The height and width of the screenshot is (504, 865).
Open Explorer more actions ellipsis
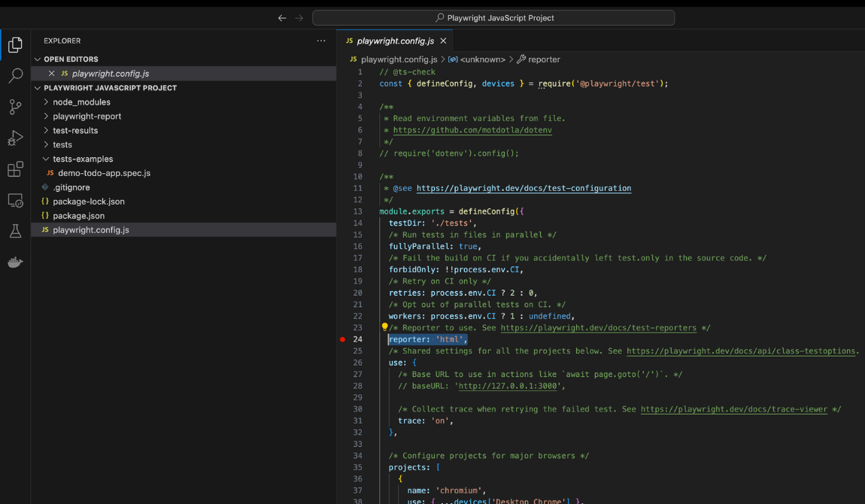click(x=321, y=40)
